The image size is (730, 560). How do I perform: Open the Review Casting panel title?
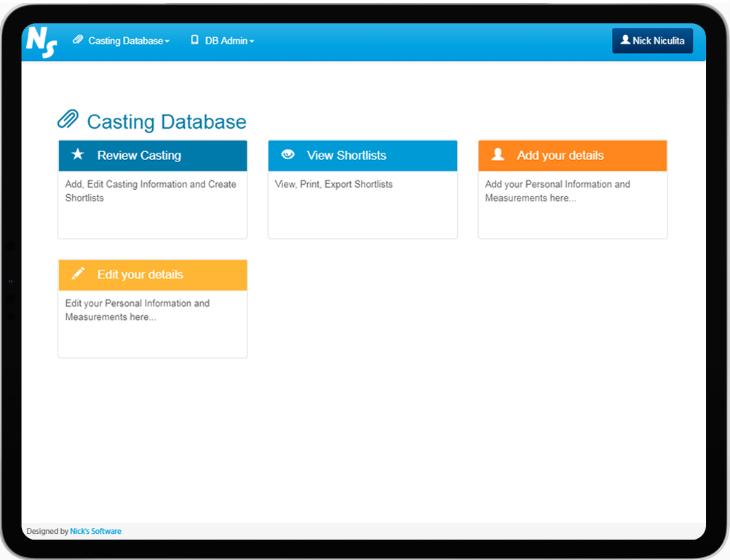(x=139, y=156)
